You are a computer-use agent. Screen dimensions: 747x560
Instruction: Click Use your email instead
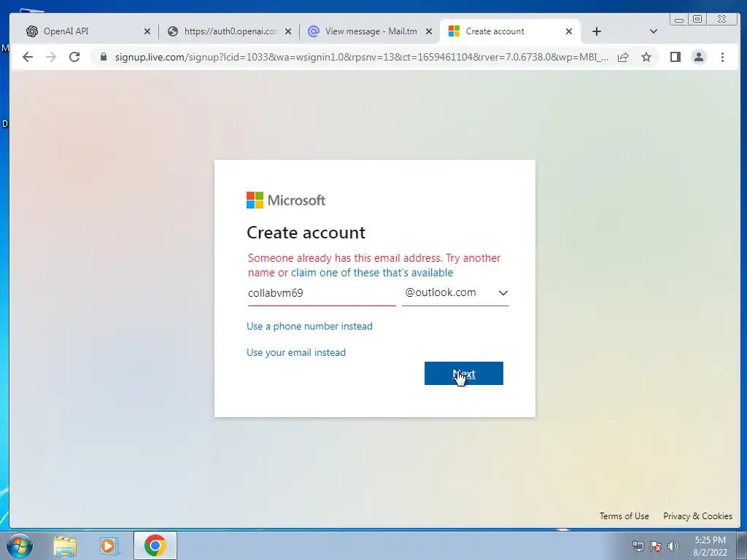296,352
